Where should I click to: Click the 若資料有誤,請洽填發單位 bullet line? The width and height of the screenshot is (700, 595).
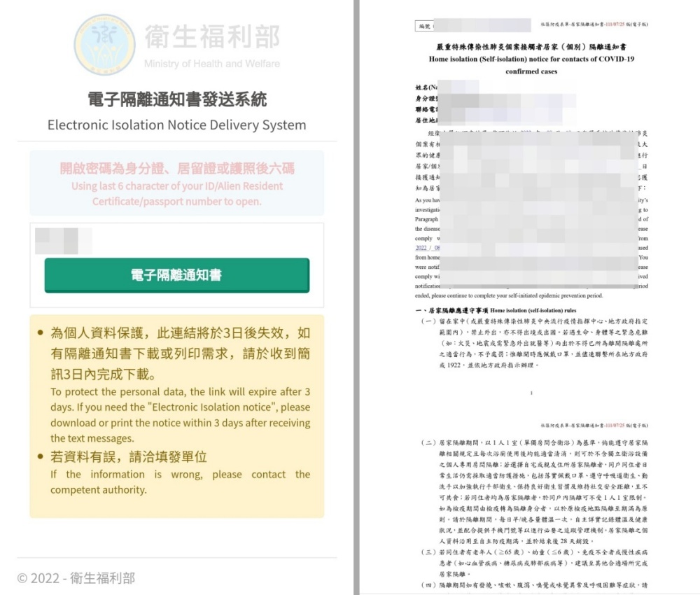coord(129,456)
